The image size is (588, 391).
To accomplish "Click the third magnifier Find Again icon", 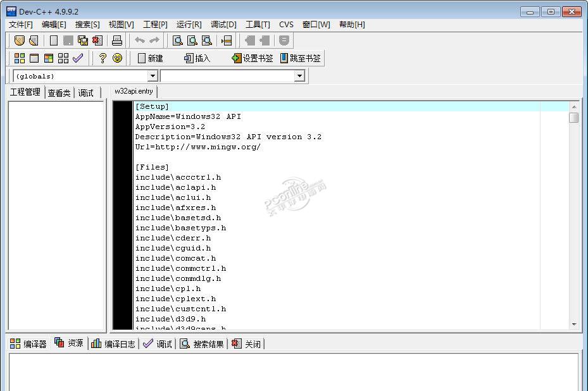I will 206,40.
